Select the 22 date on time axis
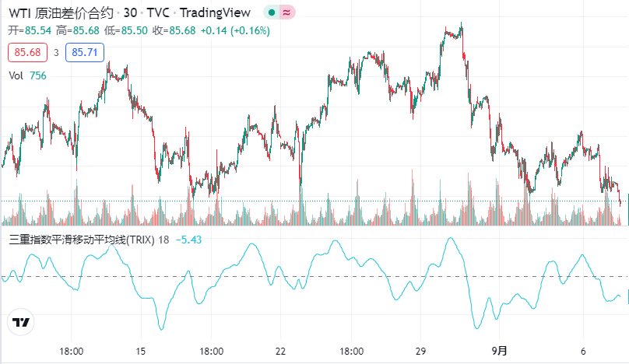 click(x=282, y=351)
